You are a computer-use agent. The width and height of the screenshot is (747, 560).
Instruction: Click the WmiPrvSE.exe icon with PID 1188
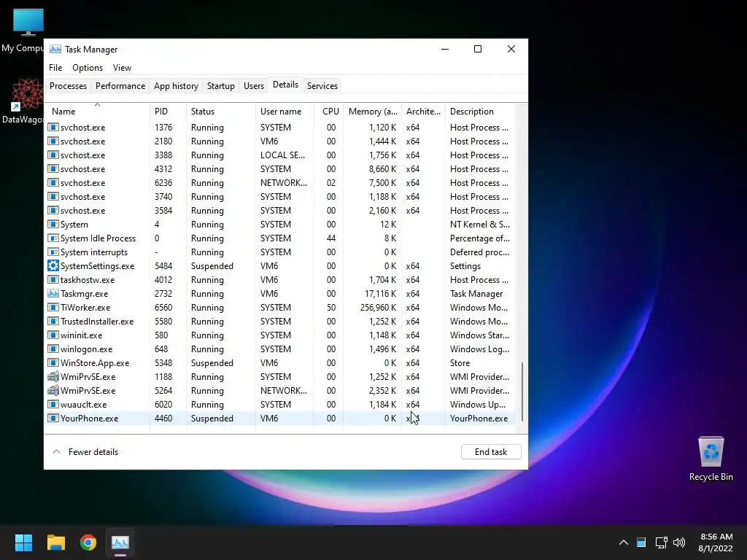click(x=53, y=376)
